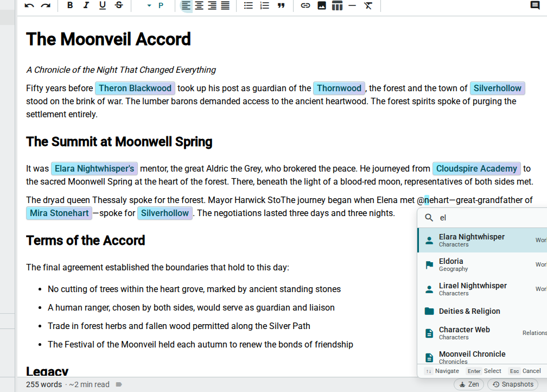The width and height of the screenshot is (547, 392).
Task: Select Eldoria geography entry
Action: 482,264
